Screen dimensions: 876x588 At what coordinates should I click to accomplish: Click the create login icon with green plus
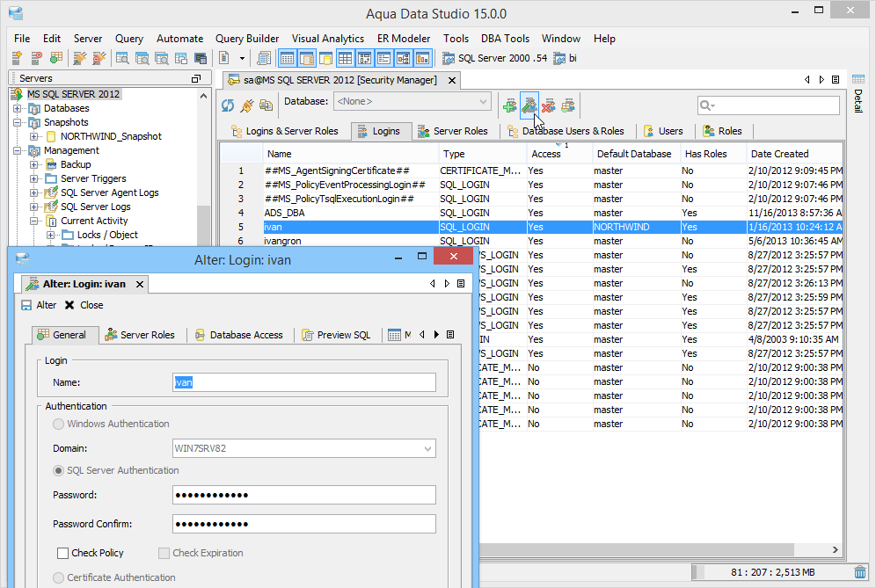coord(509,105)
